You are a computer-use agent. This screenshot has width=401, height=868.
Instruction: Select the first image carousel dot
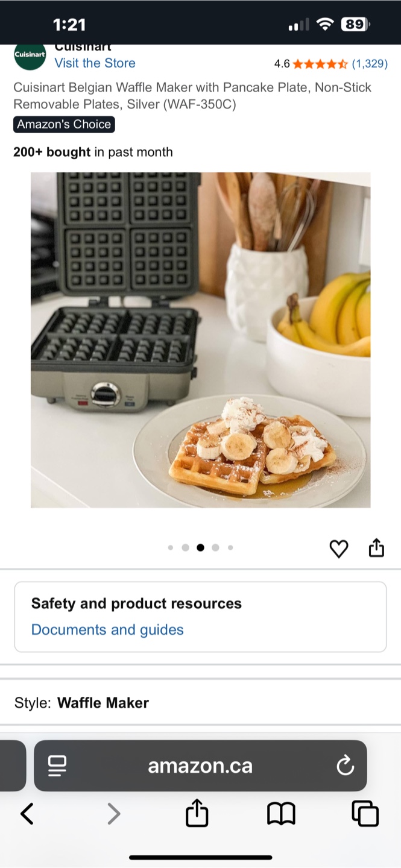[170, 548]
